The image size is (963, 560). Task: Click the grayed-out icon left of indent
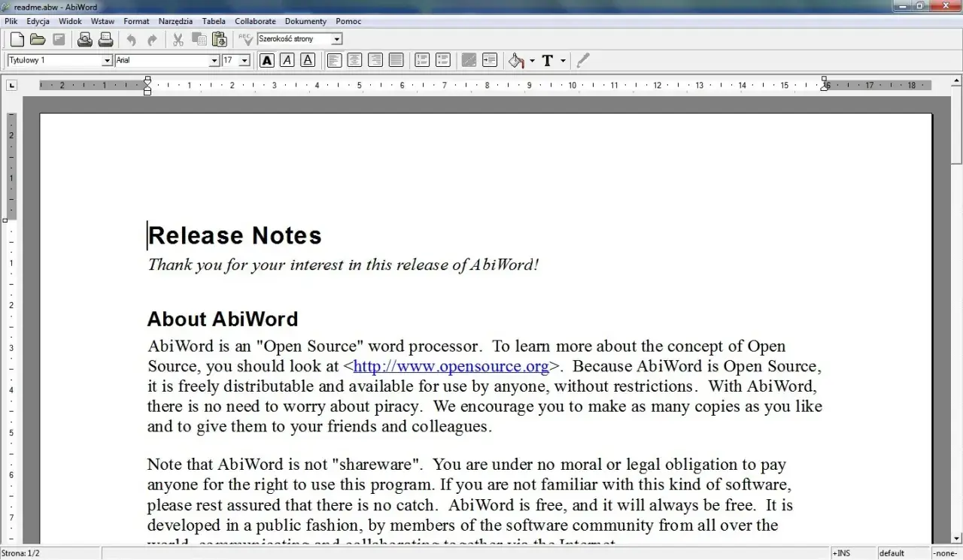(x=469, y=60)
